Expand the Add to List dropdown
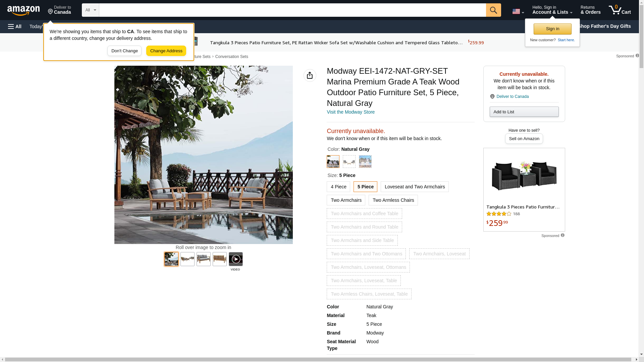Image resolution: width=644 pixels, height=362 pixels. point(524,112)
